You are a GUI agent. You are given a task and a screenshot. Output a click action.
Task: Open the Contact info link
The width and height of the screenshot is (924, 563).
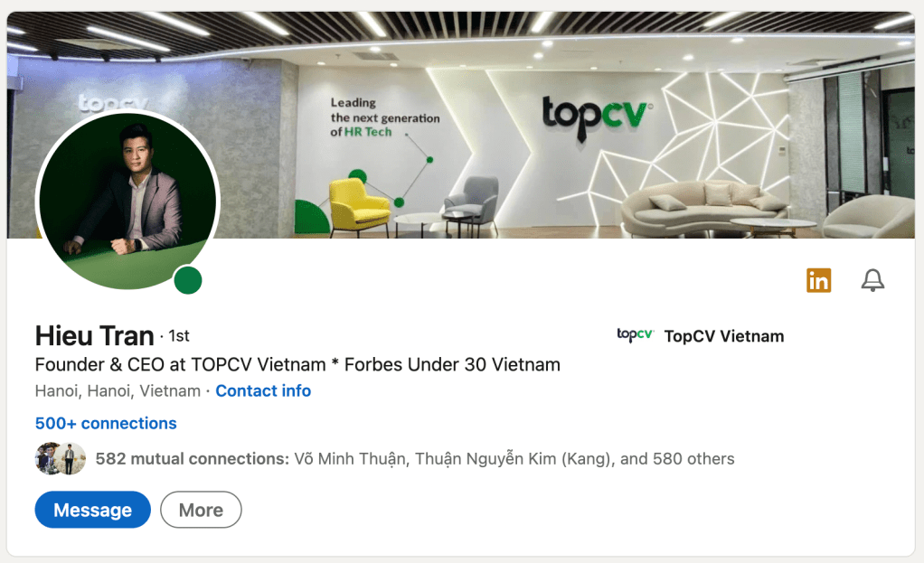(x=263, y=391)
